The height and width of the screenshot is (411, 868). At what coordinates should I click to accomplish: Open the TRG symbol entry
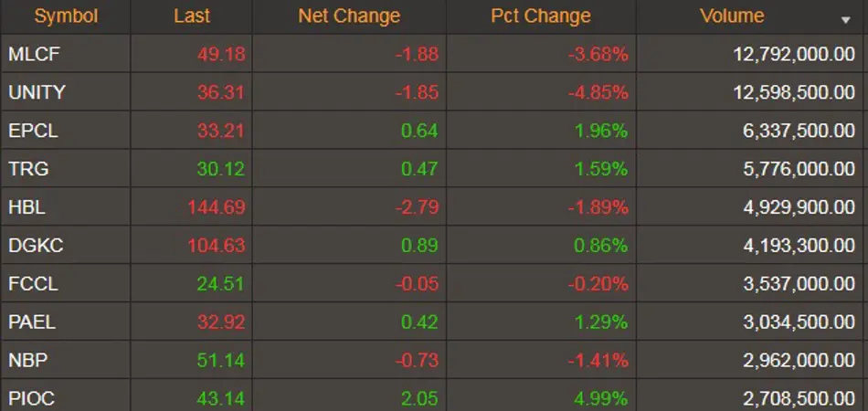point(28,169)
